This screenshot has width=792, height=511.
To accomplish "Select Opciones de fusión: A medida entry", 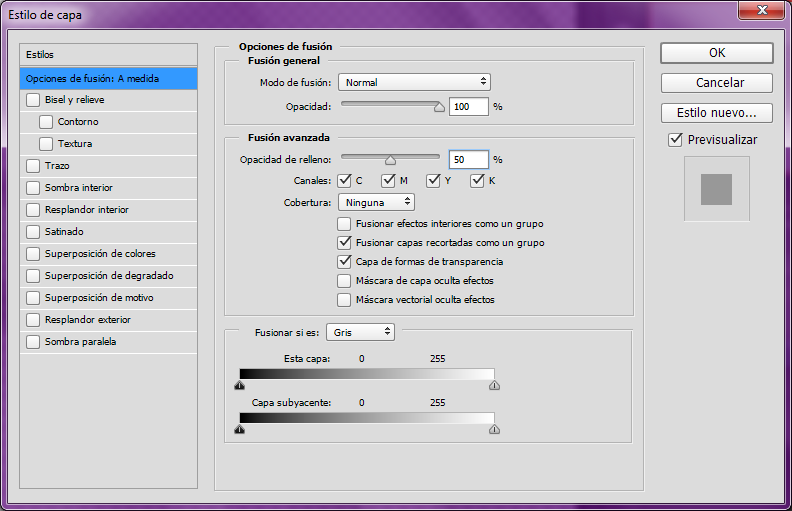I will click(109, 79).
